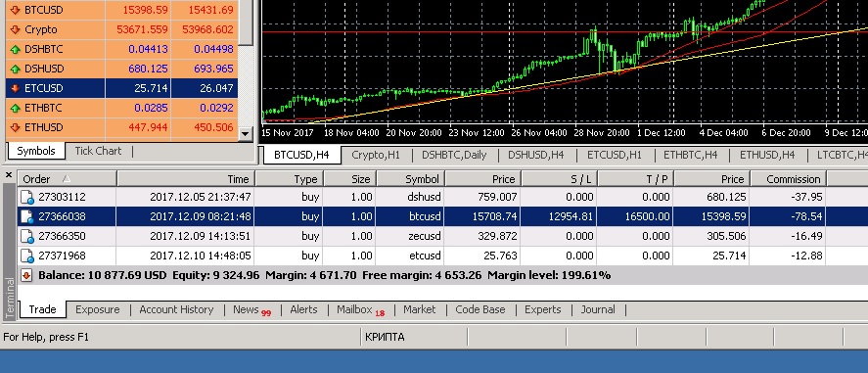
Task: Open the DSHBTC,Daily chart tab
Action: tap(454, 155)
